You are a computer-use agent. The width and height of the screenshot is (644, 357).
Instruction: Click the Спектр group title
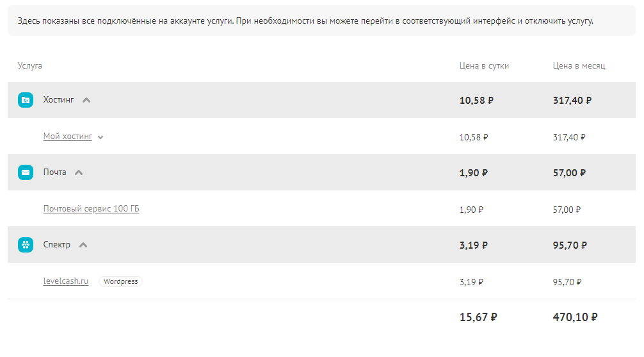pos(56,245)
